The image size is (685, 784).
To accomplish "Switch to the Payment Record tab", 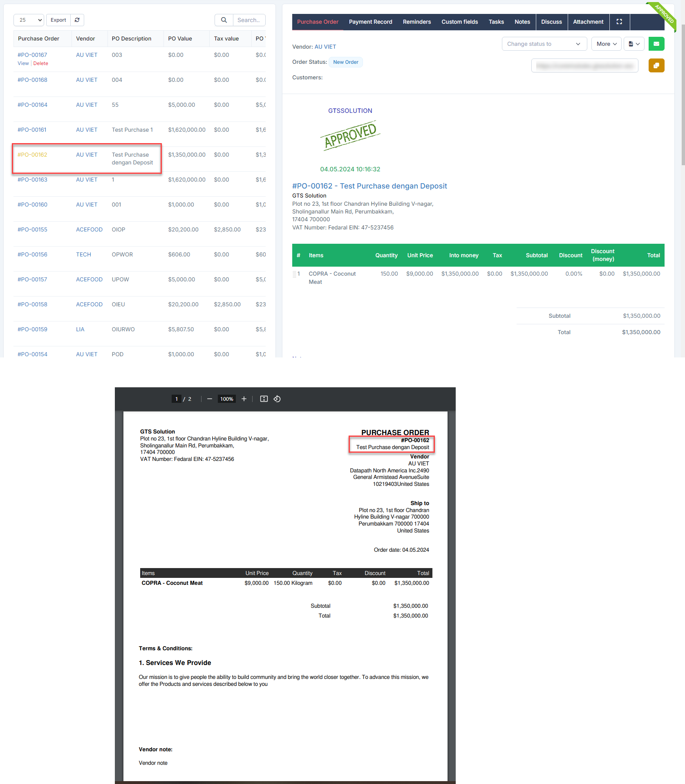I will (370, 22).
